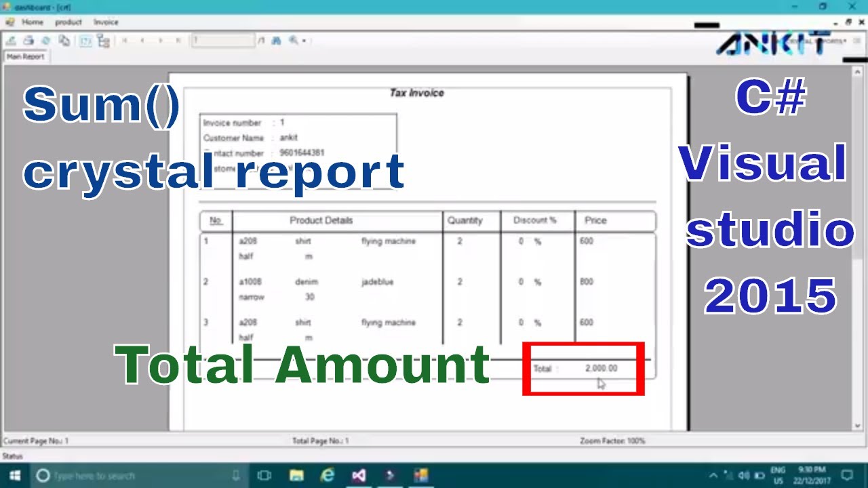Screen dimensions: 868x488
Task: Open File Explorer from taskbar
Action: (x=296, y=475)
